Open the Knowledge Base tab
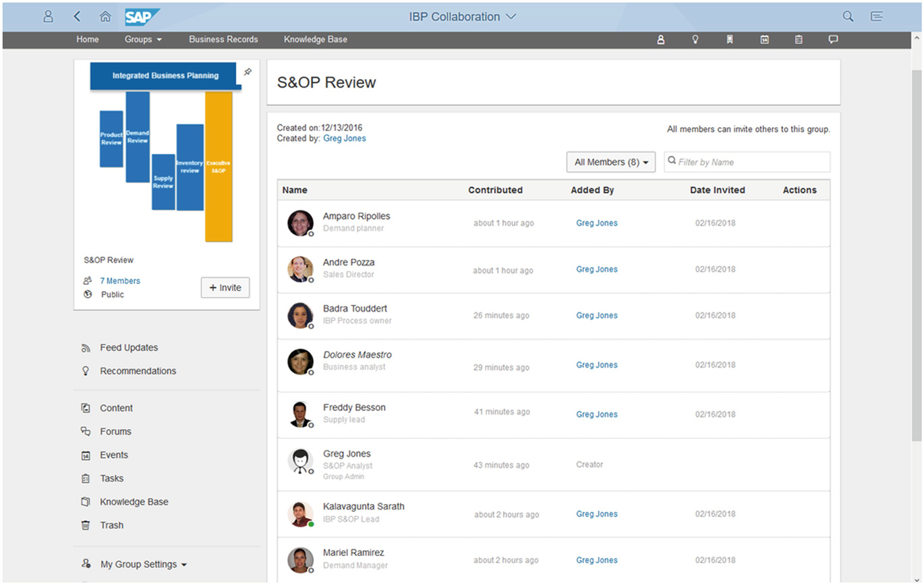The image size is (924, 585). point(315,40)
